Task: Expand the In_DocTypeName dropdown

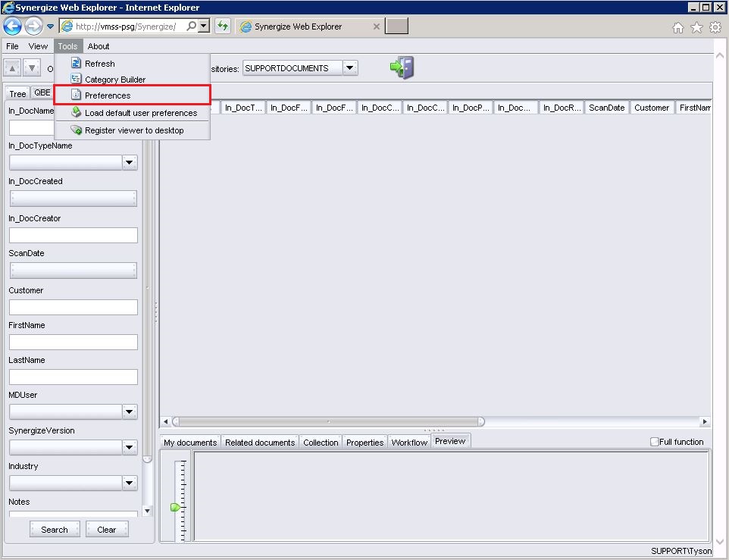Action: point(130,163)
